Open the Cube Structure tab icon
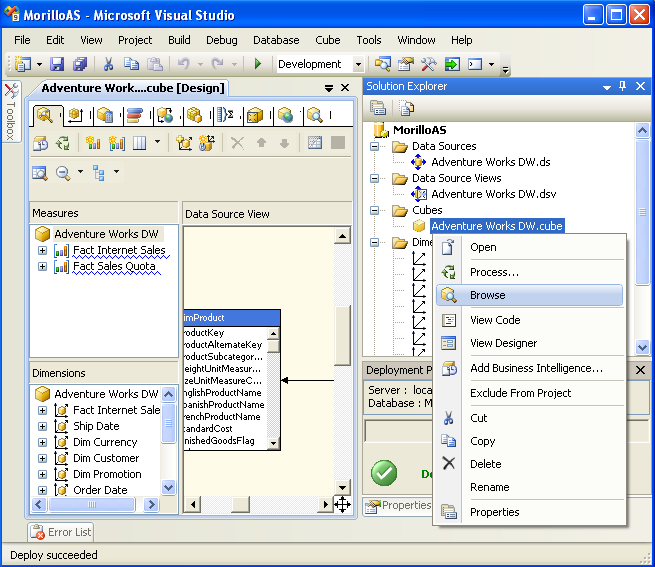Image resolution: width=655 pixels, height=567 pixels. point(44,115)
